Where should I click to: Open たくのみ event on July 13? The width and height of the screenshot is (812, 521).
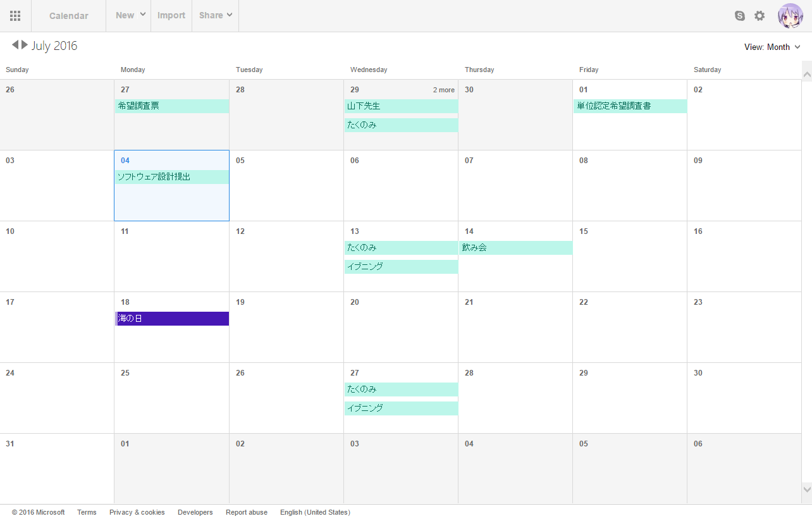401,248
